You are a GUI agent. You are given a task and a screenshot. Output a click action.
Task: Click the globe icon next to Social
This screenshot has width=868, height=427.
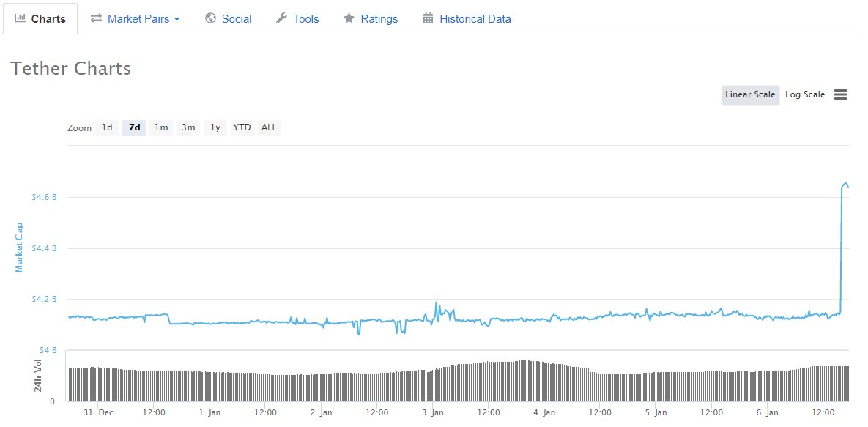point(210,18)
